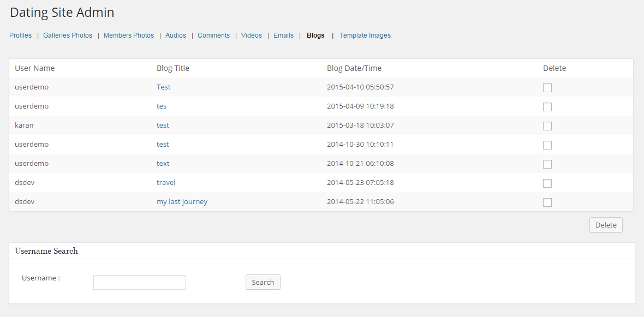Select delete checkbox for 'my last journey'

click(547, 202)
